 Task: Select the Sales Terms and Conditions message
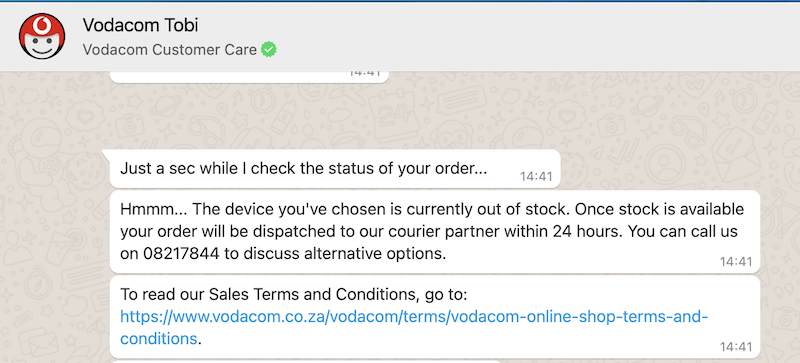(x=435, y=317)
